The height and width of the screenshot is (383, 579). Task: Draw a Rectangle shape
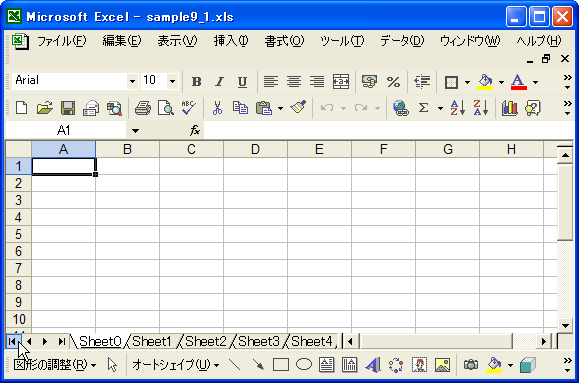(281, 365)
